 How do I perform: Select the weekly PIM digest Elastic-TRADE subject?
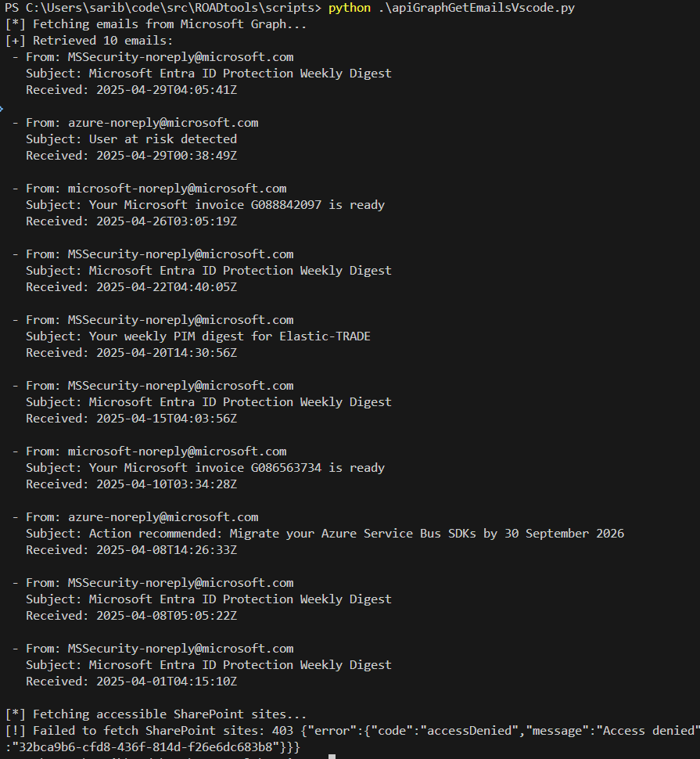pos(229,336)
